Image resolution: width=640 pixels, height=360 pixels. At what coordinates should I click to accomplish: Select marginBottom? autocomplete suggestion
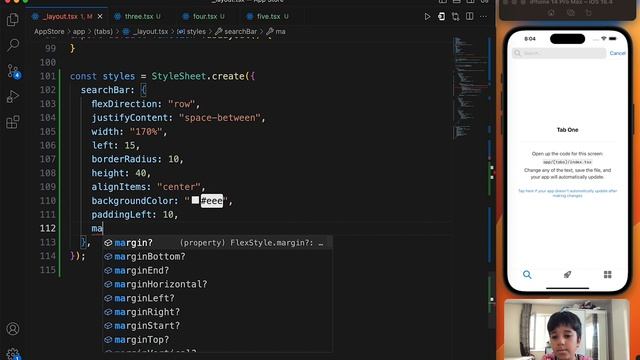[217, 257]
